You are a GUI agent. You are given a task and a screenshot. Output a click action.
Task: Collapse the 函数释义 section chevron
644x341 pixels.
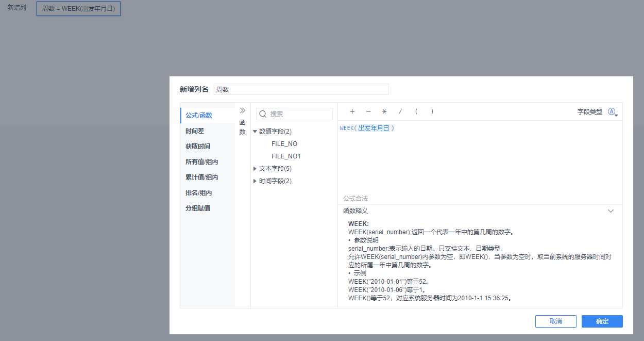(x=611, y=211)
